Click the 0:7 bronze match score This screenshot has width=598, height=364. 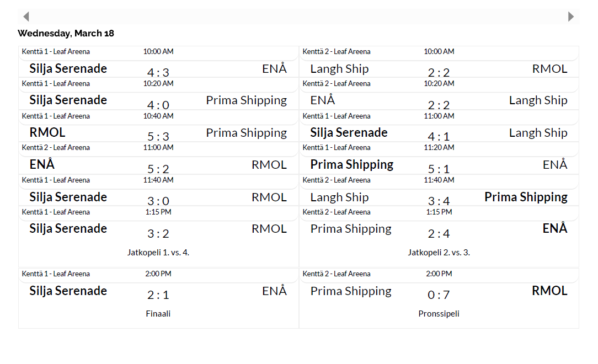tap(439, 295)
